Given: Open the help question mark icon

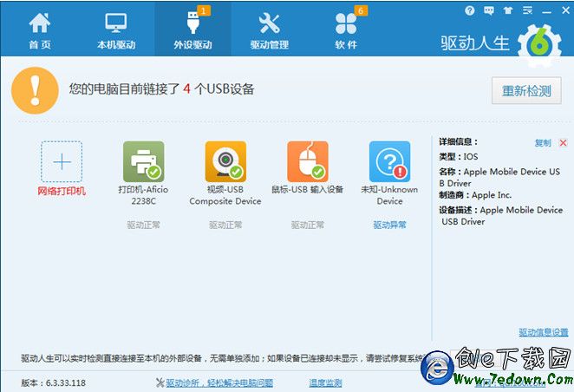Looking at the screenshot, I should coord(471,11).
